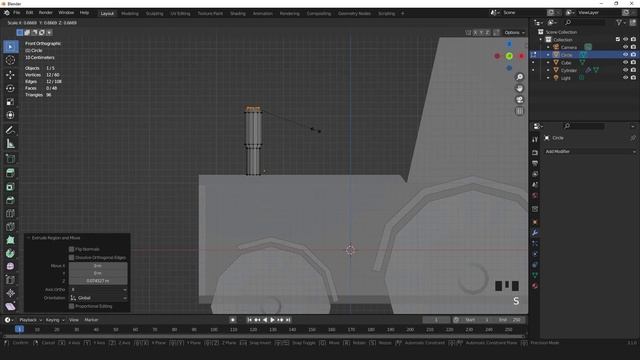The height and width of the screenshot is (360, 640).
Task: Select the Poly Build tool
Action: [10, 240]
